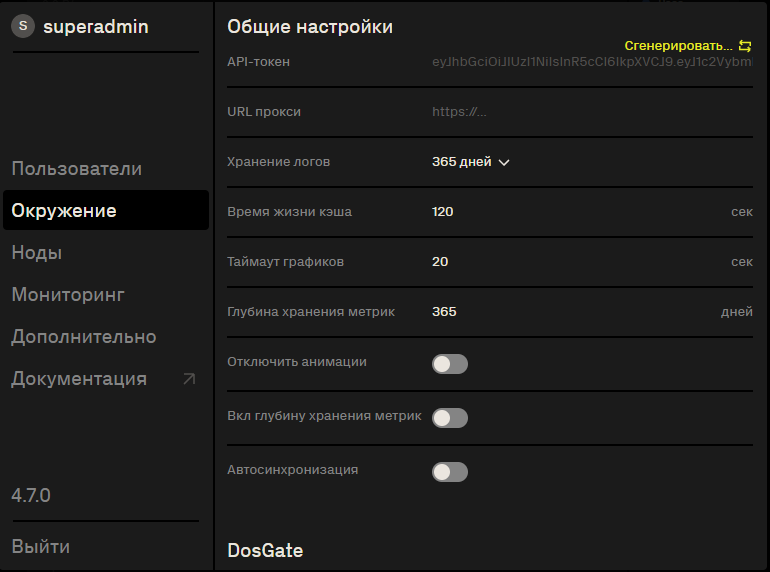Turn on the Автосинхронизация switch
The image size is (770, 572).
click(x=450, y=472)
